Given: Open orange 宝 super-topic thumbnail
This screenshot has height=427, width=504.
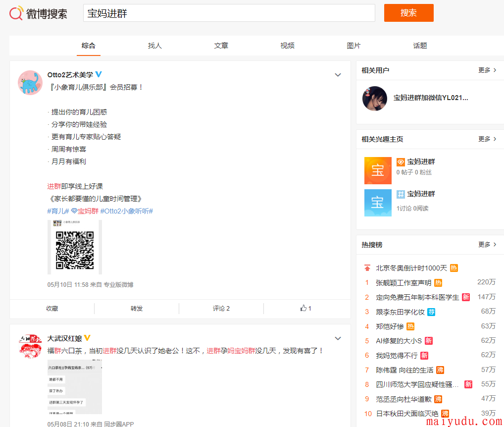Looking at the screenshot, I should [378, 170].
